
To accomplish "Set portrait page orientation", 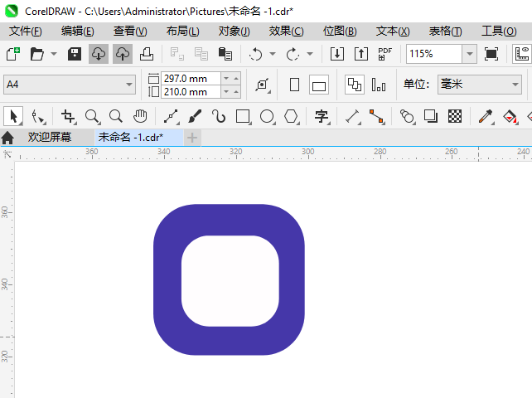I will 294,85.
